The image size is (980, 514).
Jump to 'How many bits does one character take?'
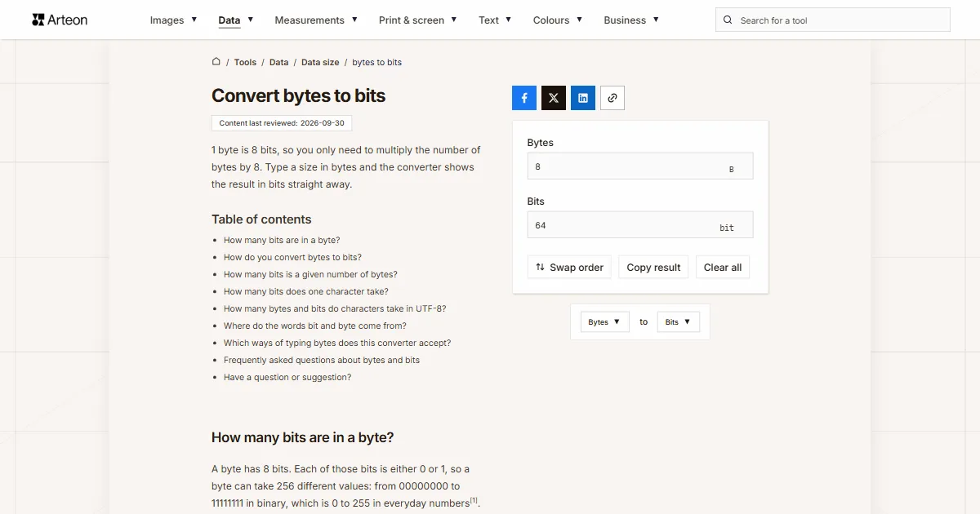[x=306, y=292]
